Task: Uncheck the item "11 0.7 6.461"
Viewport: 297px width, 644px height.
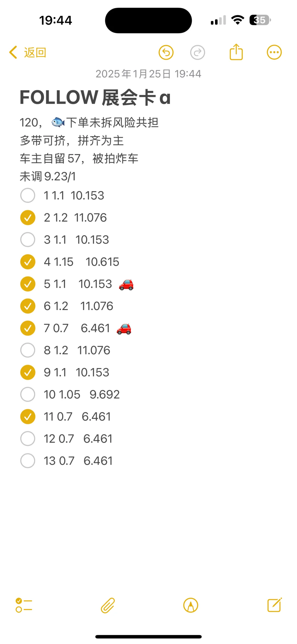Action: pos(28,416)
